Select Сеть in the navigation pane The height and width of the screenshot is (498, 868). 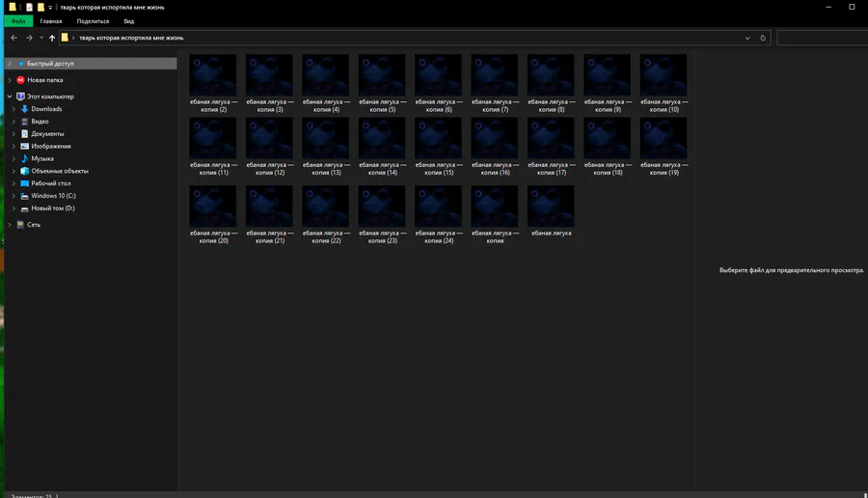[34, 225]
